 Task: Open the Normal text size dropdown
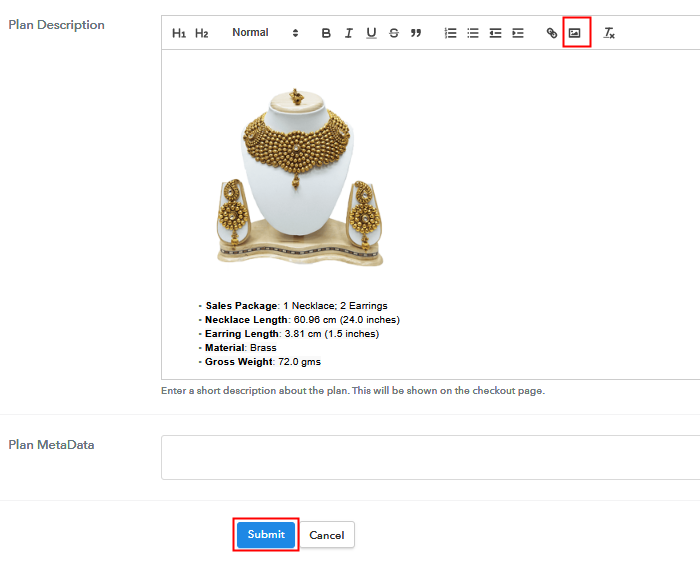tap(265, 33)
